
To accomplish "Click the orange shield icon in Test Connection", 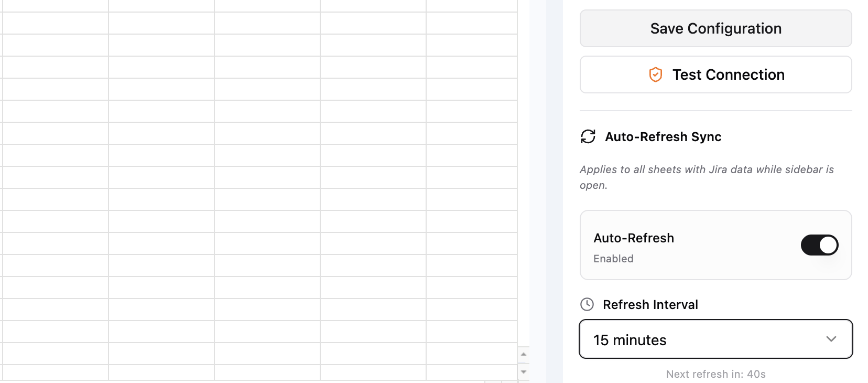I will click(655, 75).
